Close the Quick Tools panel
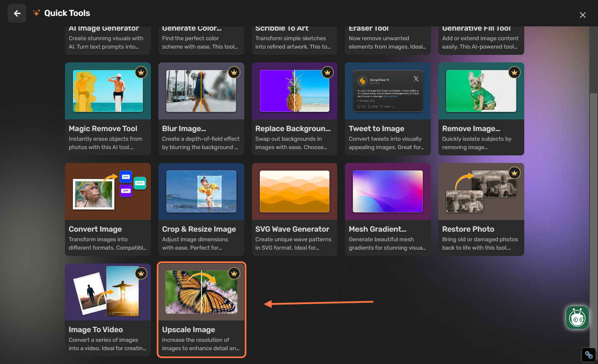 (582, 15)
